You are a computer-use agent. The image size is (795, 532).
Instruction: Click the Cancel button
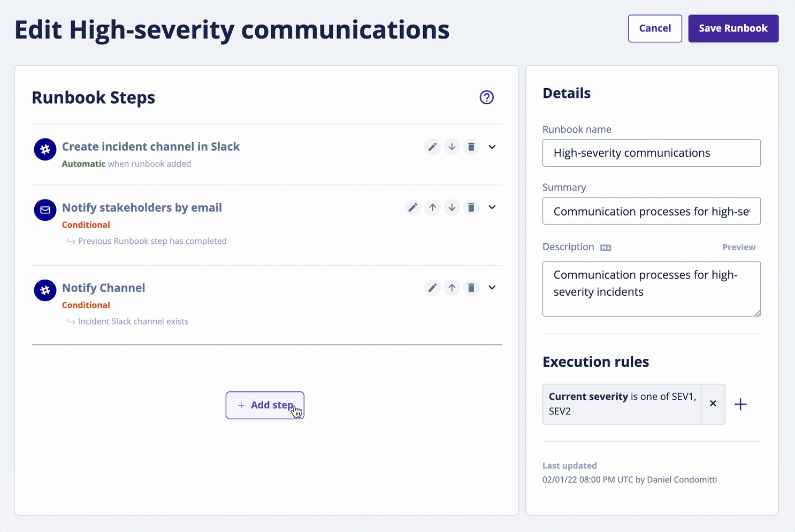click(x=655, y=28)
